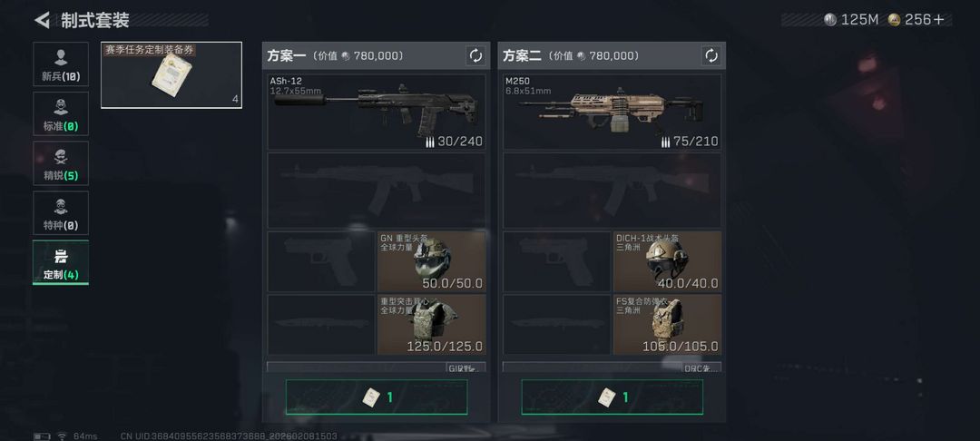The image size is (980, 441).
Task: Open the 重型突击背心 armor vest item
Action: tap(431, 325)
